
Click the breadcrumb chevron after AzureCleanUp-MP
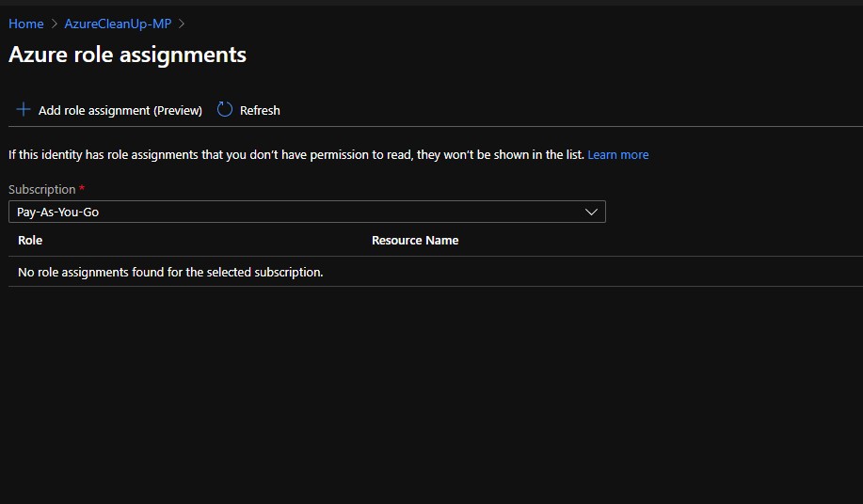point(182,24)
